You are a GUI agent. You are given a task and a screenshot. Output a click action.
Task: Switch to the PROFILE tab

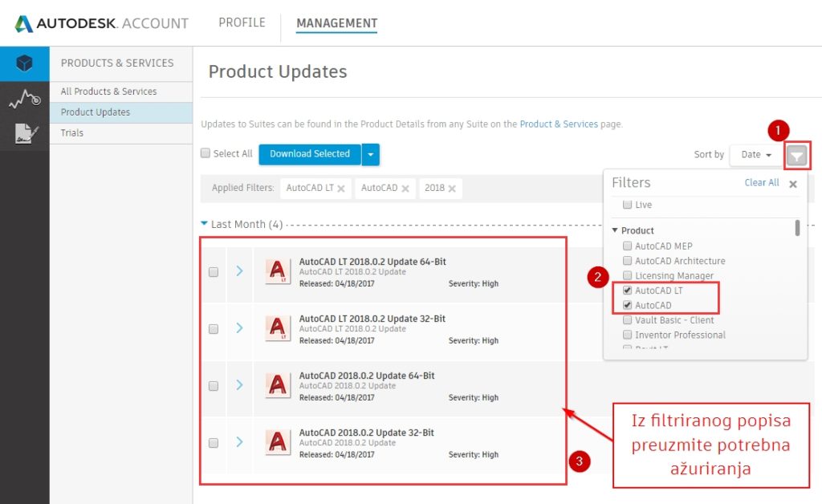tap(242, 22)
